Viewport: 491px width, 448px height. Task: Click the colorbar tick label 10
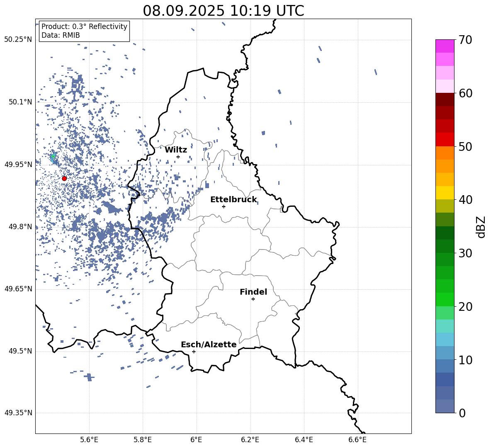click(465, 360)
